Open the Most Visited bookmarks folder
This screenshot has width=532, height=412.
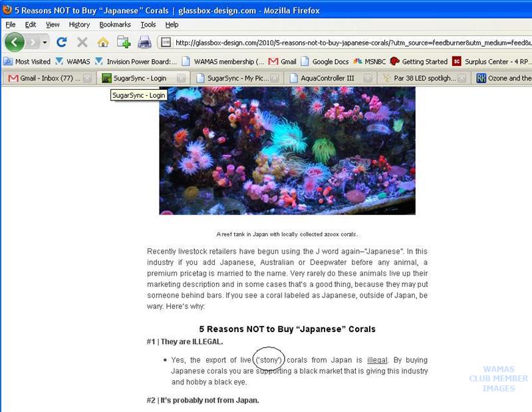27,61
